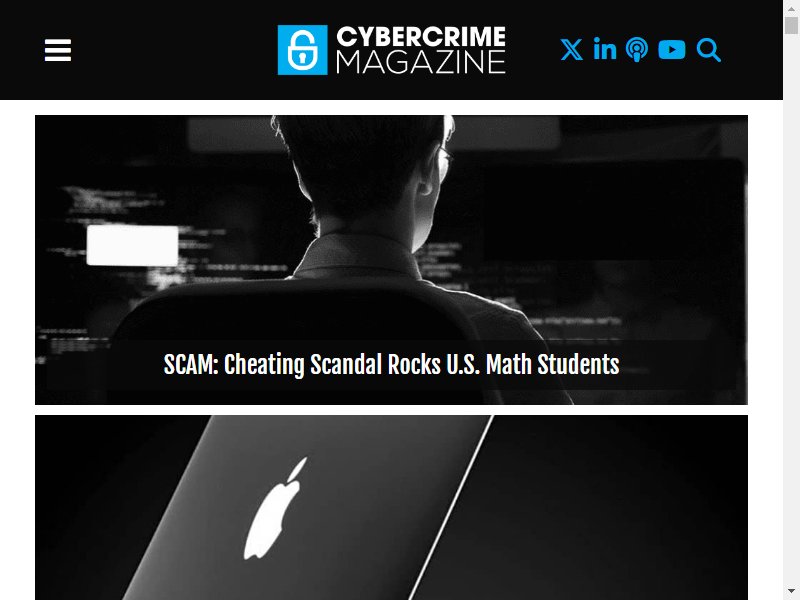Click the Cybercrime Magazine wordmark
Viewport: 800px width, 600px height.
click(391, 50)
